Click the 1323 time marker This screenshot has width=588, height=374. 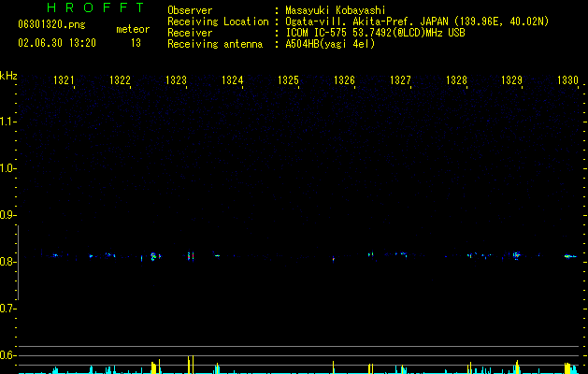click(x=176, y=80)
